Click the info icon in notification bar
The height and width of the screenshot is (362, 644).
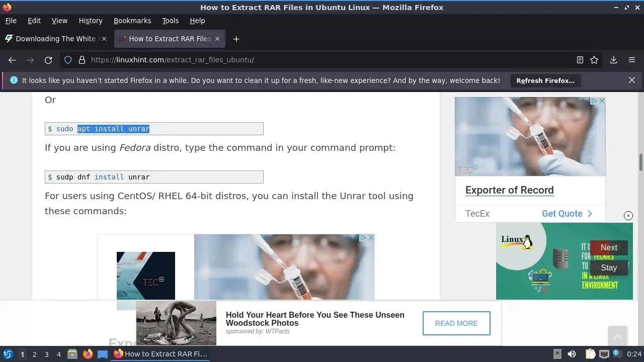point(14,80)
